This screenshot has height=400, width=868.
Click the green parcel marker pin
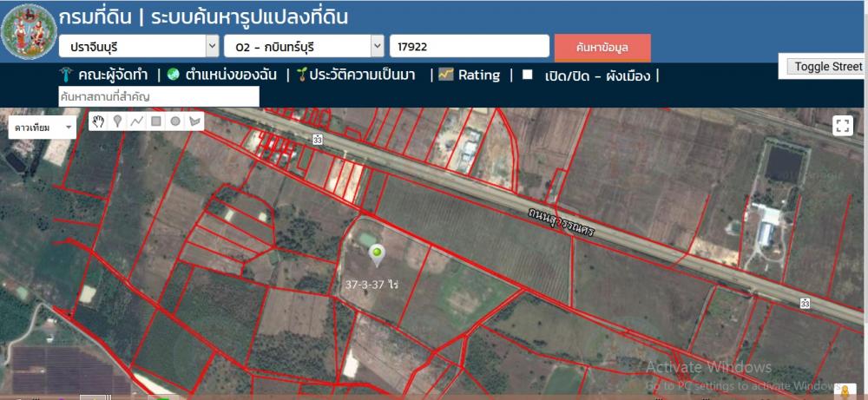(377, 254)
